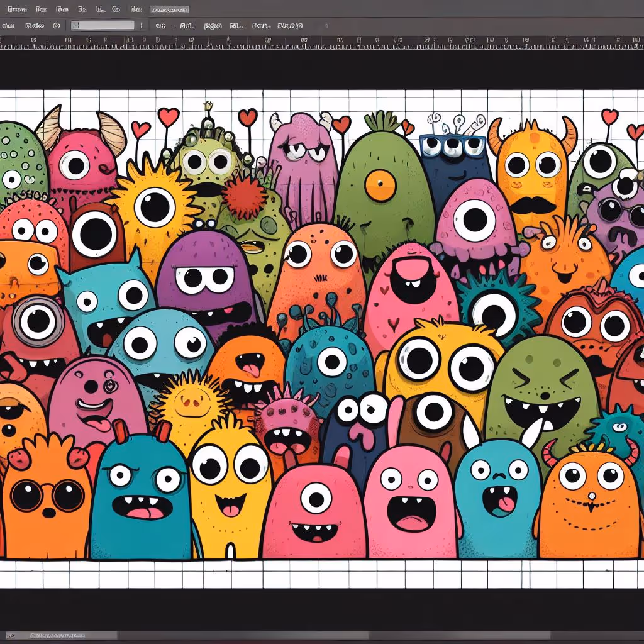
Task: Click the white grid strip below the monster artwork
Action: pyautogui.click(x=322, y=574)
